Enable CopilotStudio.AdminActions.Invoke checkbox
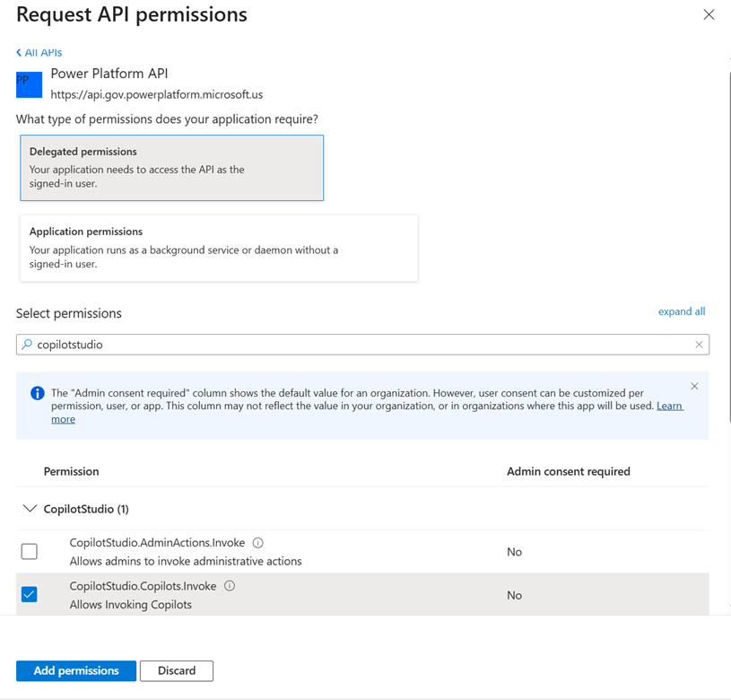This screenshot has width=731, height=700. click(x=30, y=551)
